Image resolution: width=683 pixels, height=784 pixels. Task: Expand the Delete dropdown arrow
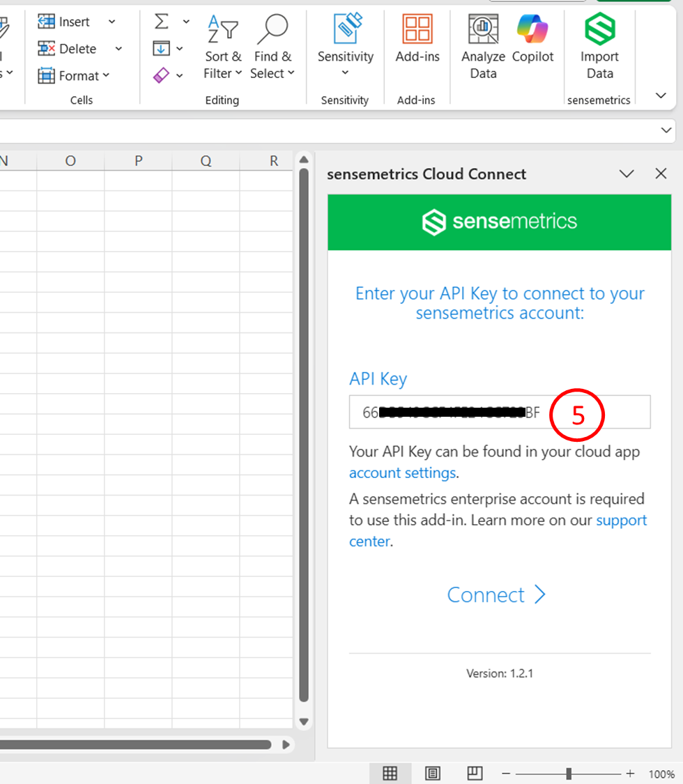(118, 49)
